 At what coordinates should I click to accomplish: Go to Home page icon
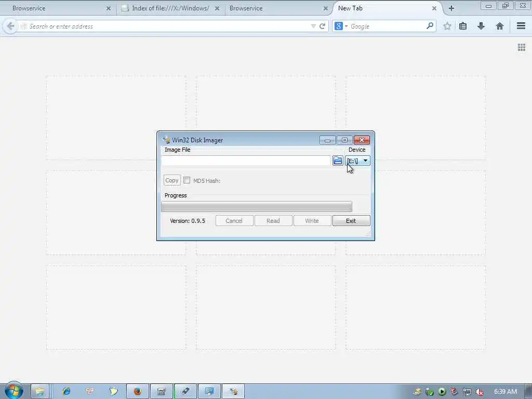pyautogui.click(x=499, y=26)
